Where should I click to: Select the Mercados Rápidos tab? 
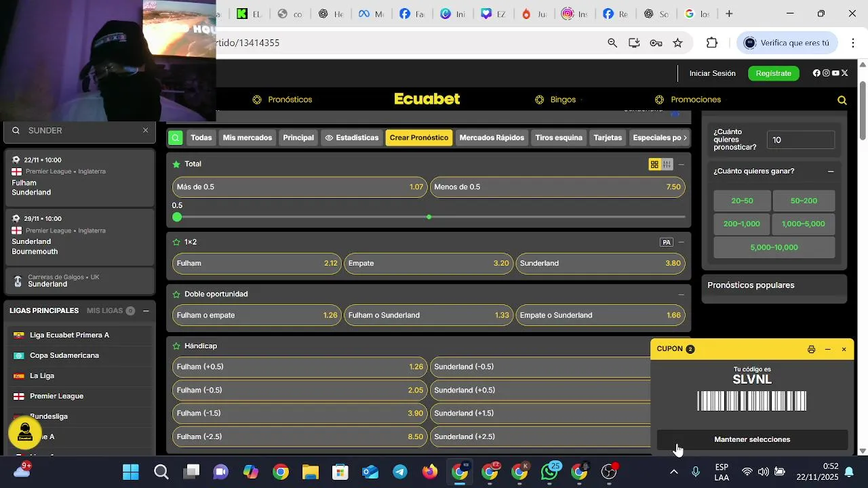tap(492, 138)
